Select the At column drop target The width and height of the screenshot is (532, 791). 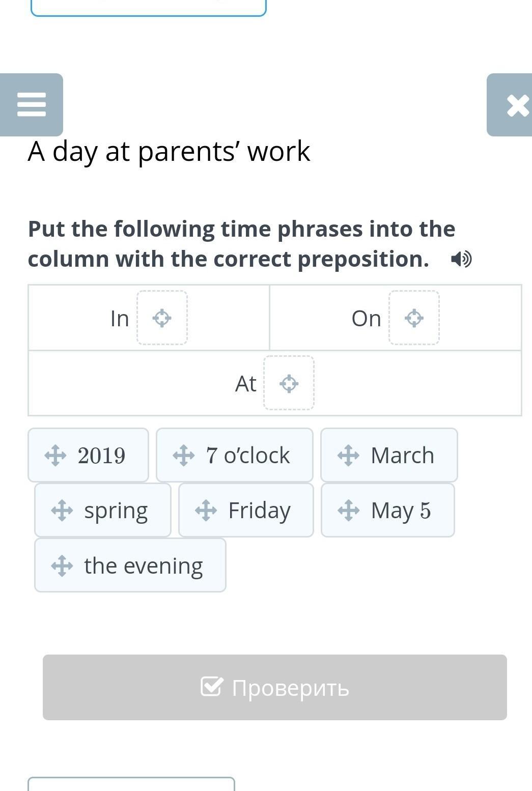[x=289, y=383]
